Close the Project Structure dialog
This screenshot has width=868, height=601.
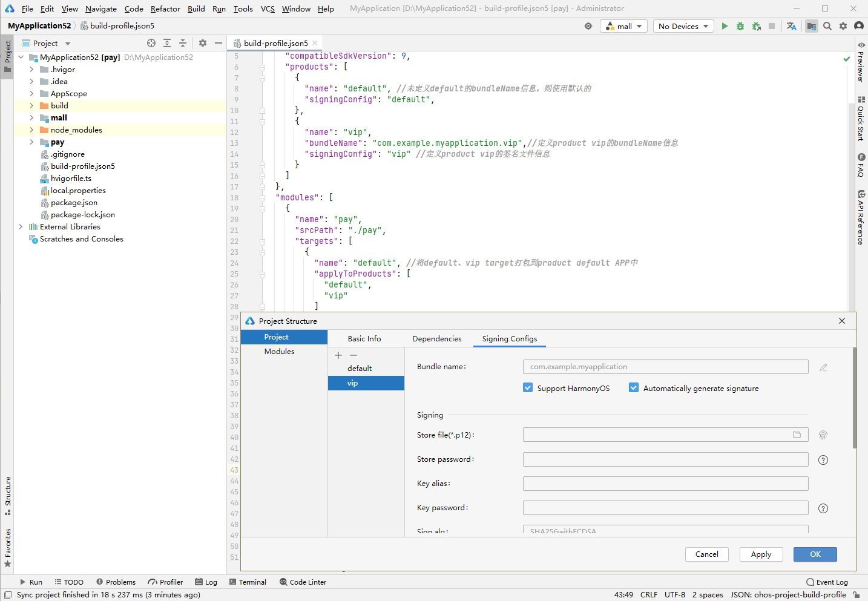(x=842, y=321)
